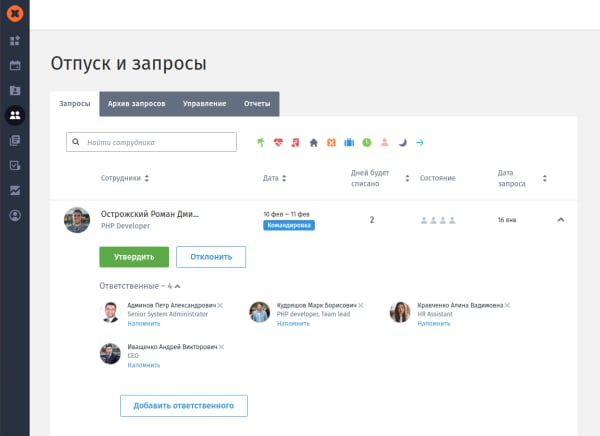
Task: Click the approval status people icons
Action: (438, 220)
